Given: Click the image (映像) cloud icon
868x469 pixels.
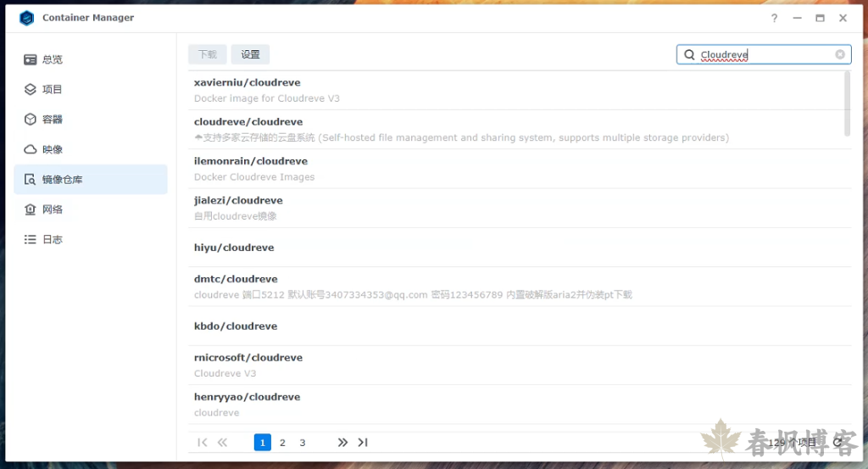Looking at the screenshot, I should tap(30, 149).
